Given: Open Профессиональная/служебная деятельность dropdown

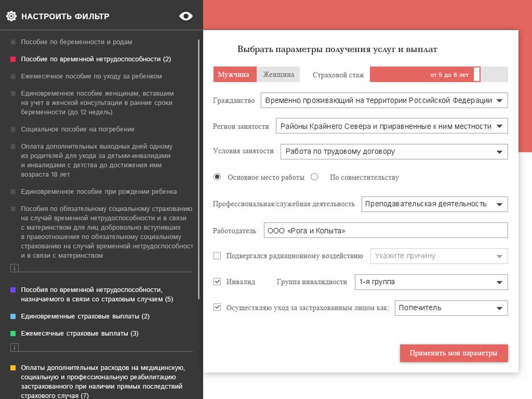Looking at the screenshot, I should tap(435, 204).
